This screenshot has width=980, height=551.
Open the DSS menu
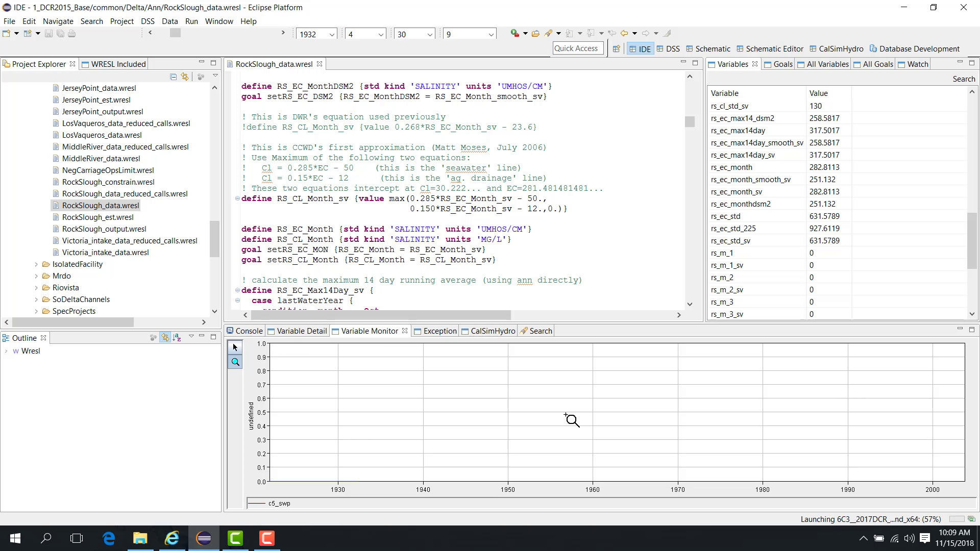click(x=148, y=21)
